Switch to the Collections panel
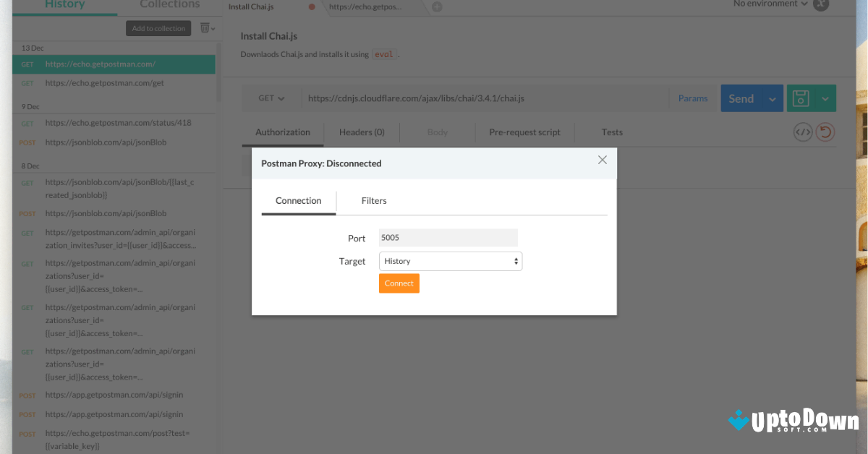 pos(169,4)
